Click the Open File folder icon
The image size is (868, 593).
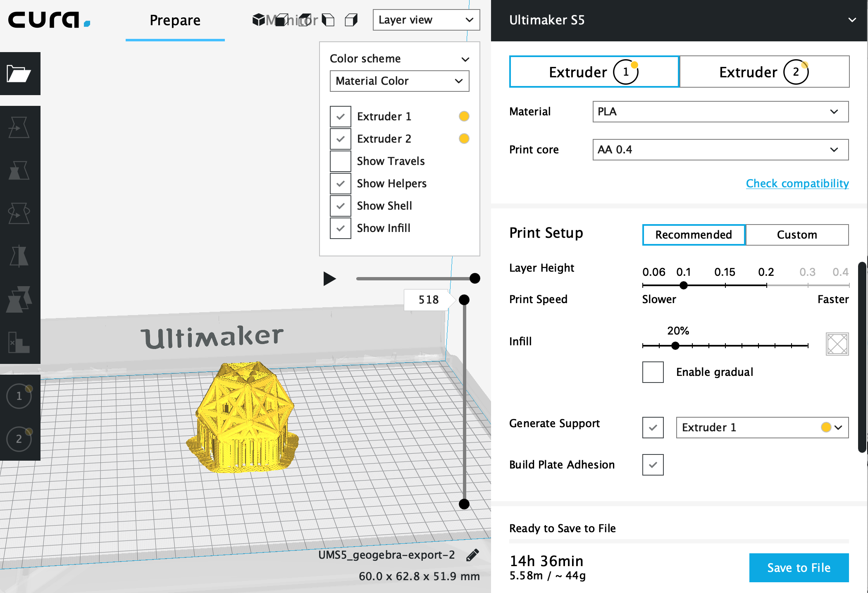pyautogui.click(x=19, y=74)
